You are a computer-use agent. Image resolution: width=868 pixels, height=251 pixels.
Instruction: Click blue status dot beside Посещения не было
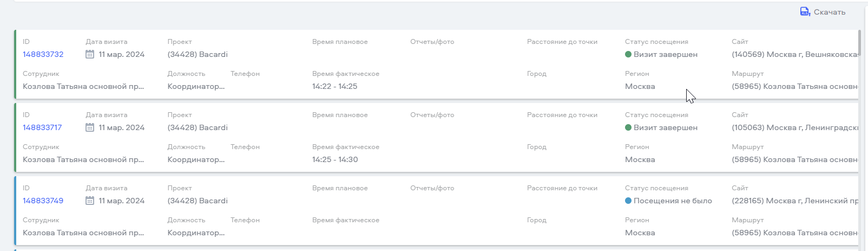(628, 201)
